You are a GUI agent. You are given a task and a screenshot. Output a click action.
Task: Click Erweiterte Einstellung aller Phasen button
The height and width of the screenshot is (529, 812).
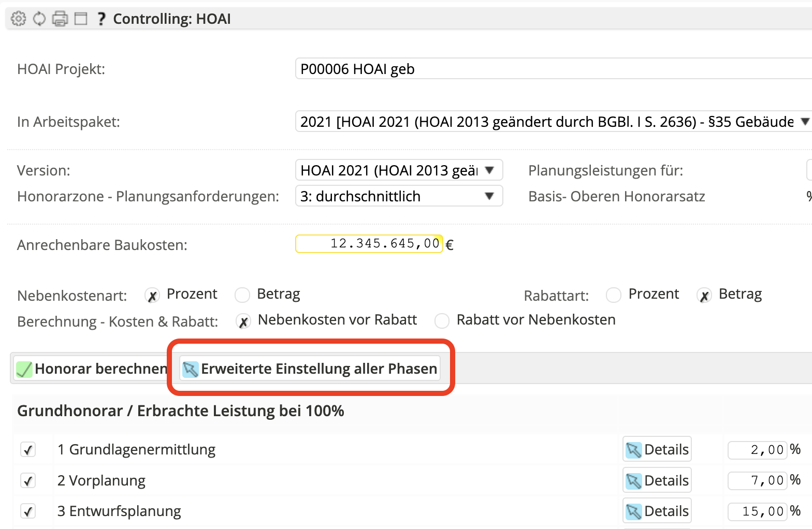(x=310, y=369)
